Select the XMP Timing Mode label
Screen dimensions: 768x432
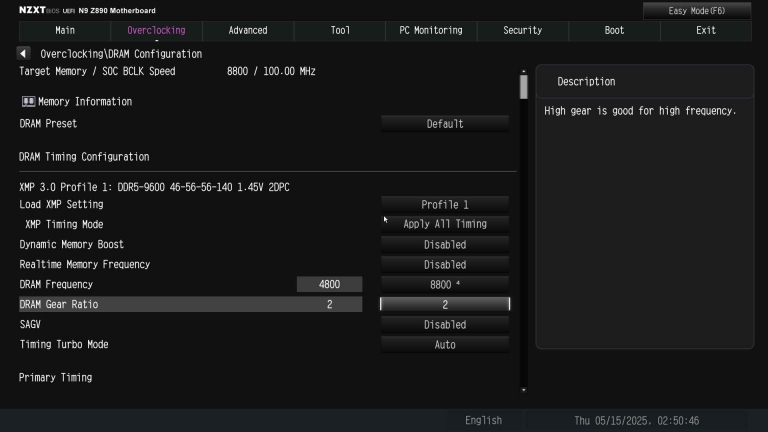(x=64, y=224)
